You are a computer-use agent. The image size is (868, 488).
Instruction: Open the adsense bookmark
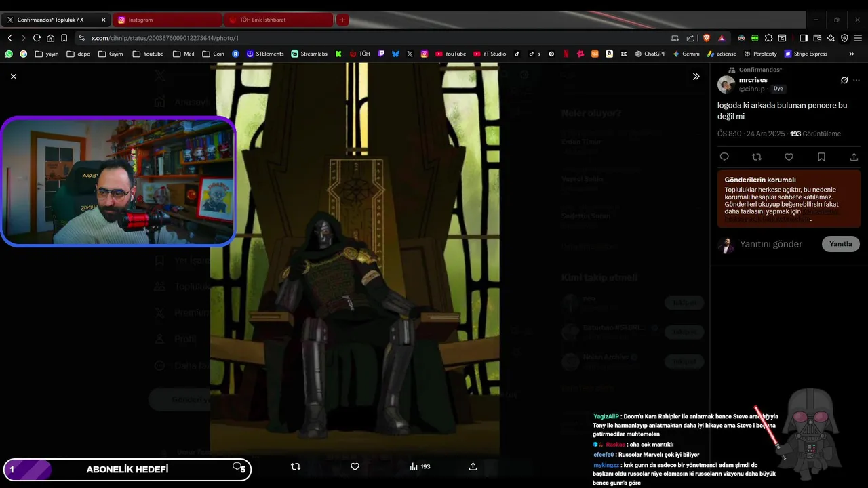pyautogui.click(x=722, y=54)
